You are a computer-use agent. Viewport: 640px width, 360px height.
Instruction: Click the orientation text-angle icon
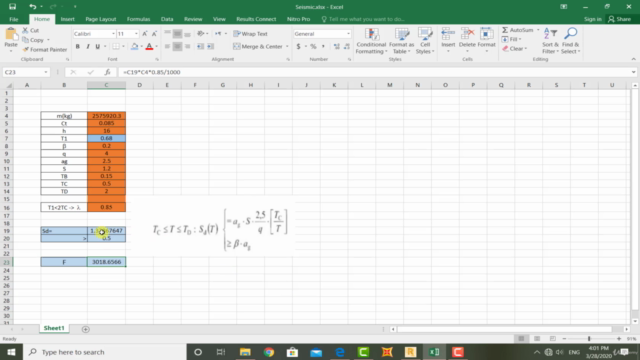pyautogui.click(x=201, y=34)
